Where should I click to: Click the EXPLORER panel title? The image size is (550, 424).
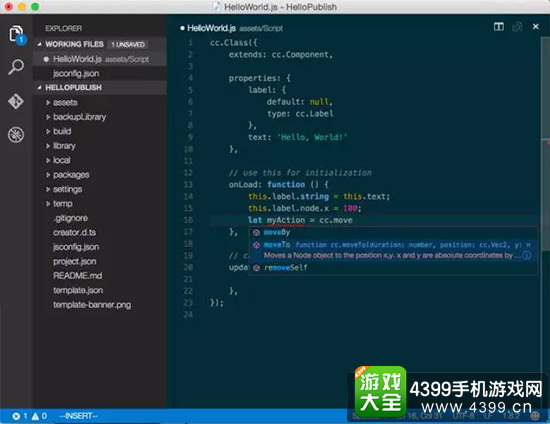(x=63, y=28)
